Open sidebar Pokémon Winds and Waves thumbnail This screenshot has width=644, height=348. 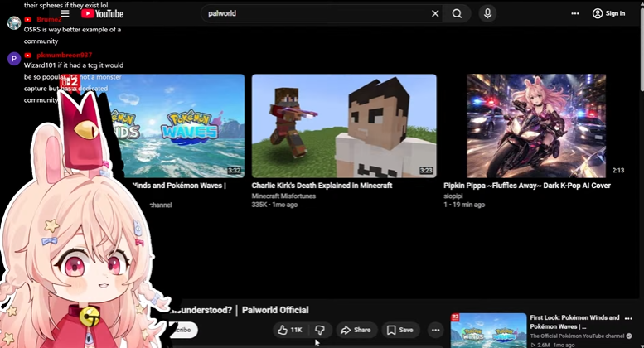click(x=488, y=331)
